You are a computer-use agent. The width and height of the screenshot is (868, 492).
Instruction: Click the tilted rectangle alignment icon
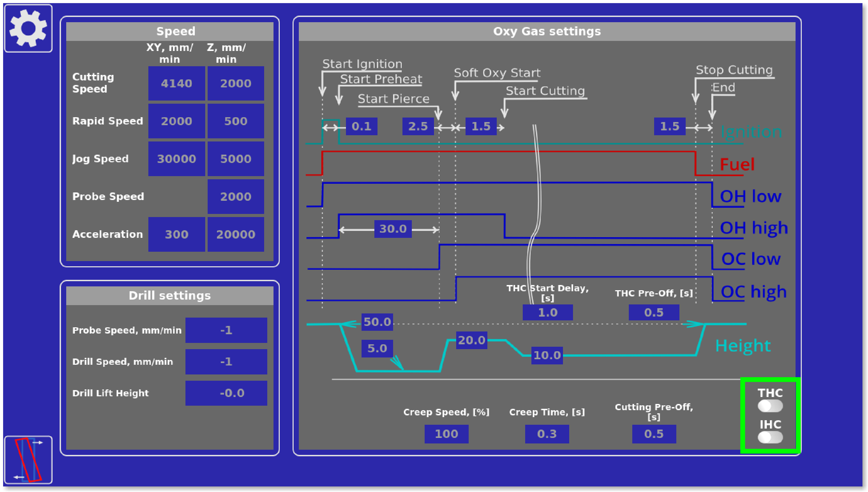[28, 460]
